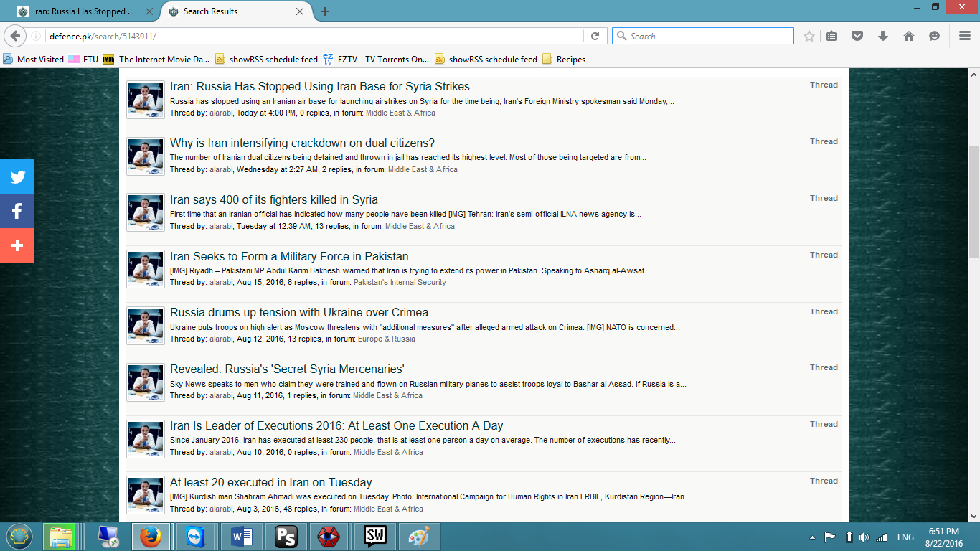Open 'Why is Iran intensifying crackdown' thread

pos(302,143)
